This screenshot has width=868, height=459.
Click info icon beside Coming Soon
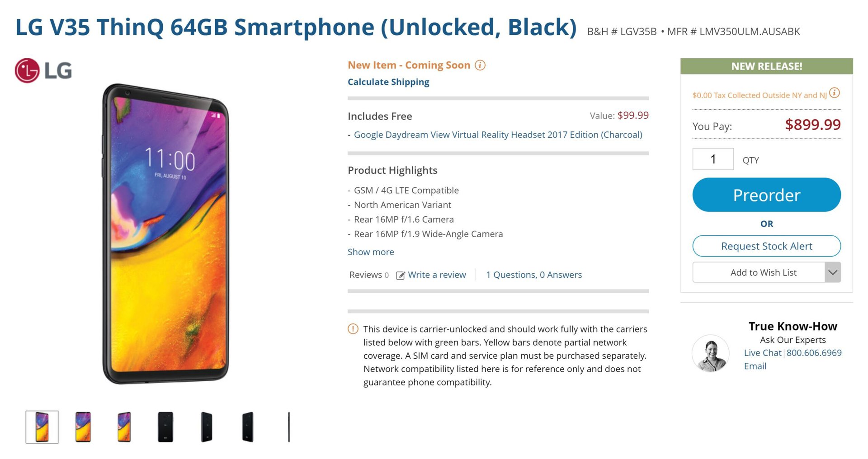(480, 65)
